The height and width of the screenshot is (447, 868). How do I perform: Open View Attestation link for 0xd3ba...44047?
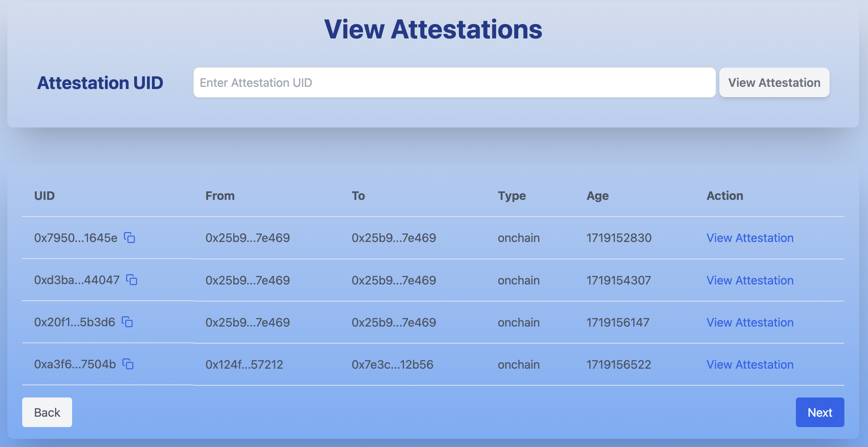(x=750, y=280)
